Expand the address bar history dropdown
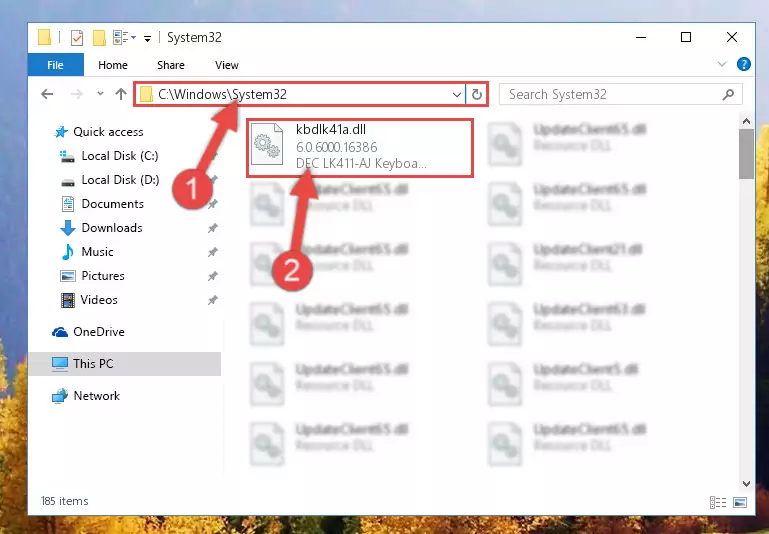Screen dimensions: 769x534 [x=457, y=94]
